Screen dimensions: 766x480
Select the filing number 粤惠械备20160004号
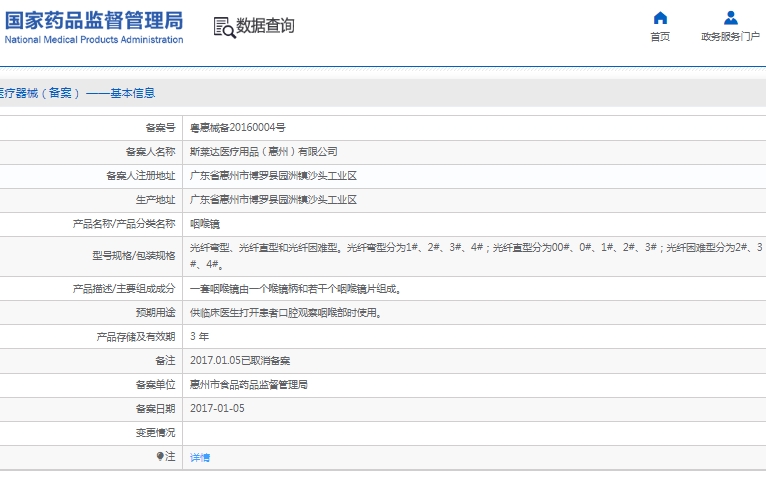237,127
